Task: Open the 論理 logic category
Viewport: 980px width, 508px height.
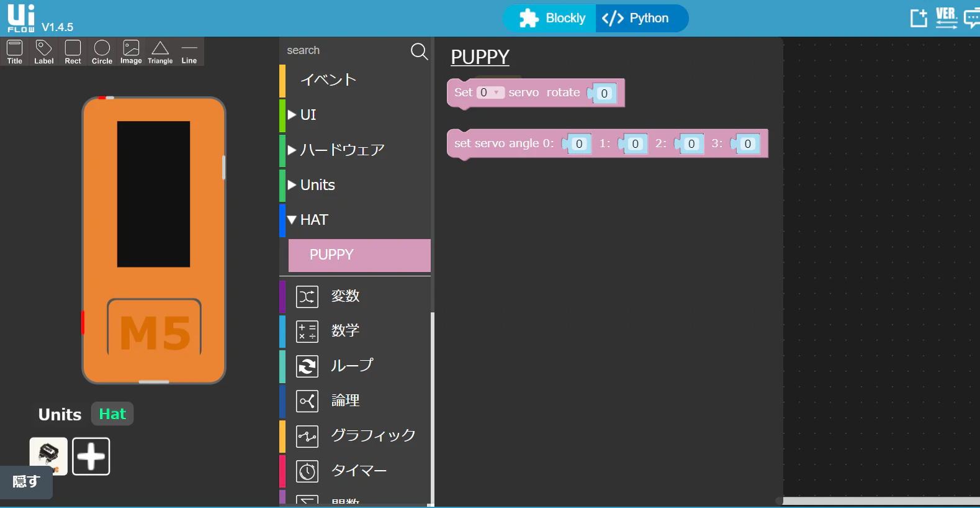Action: click(355, 401)
